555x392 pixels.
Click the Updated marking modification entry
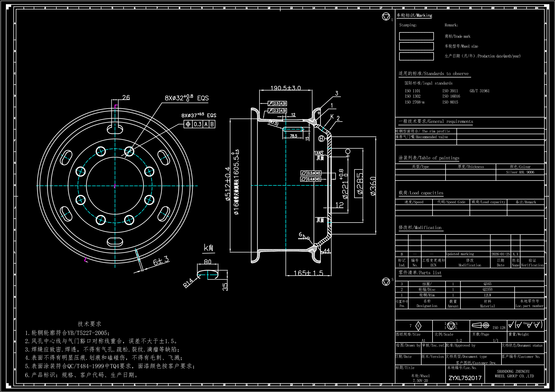tap(460, 254)
